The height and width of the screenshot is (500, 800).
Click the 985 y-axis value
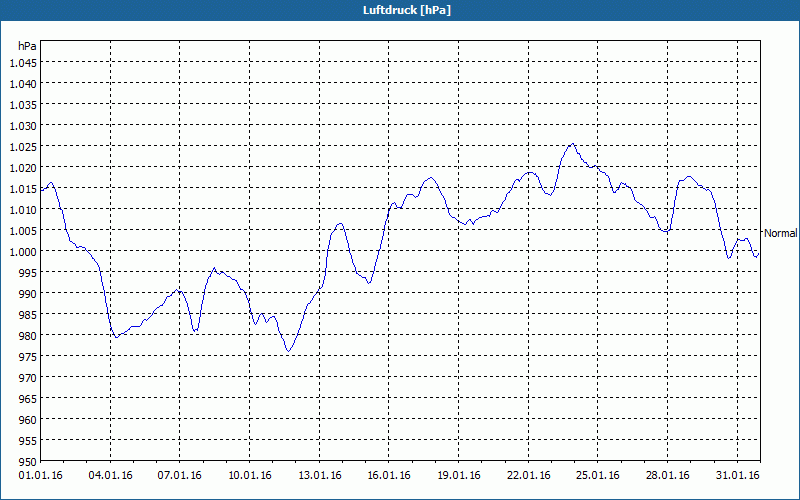(x=28, y=315)
